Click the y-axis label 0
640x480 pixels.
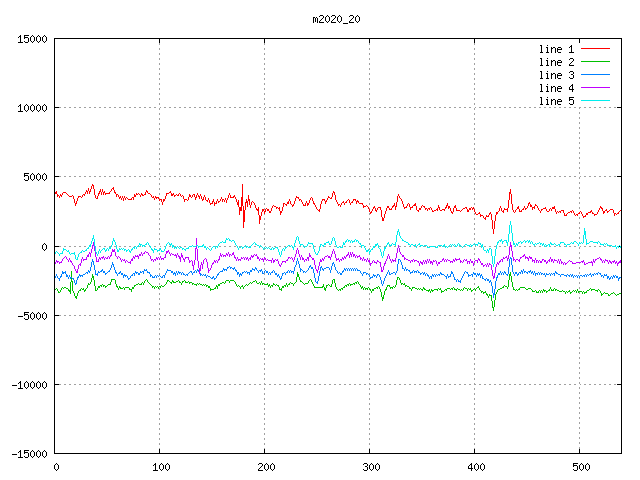point(44,247)
